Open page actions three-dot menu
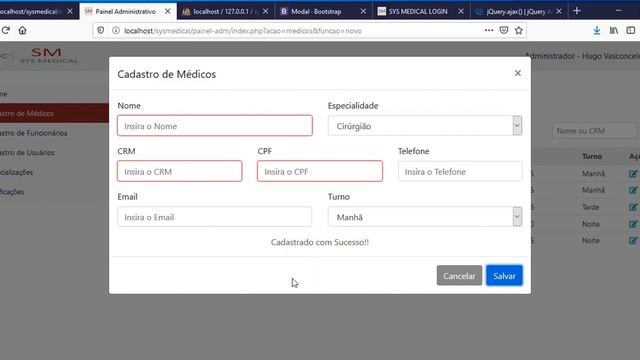The width and height of the screenshot is (640, 360). pos(489,30)
